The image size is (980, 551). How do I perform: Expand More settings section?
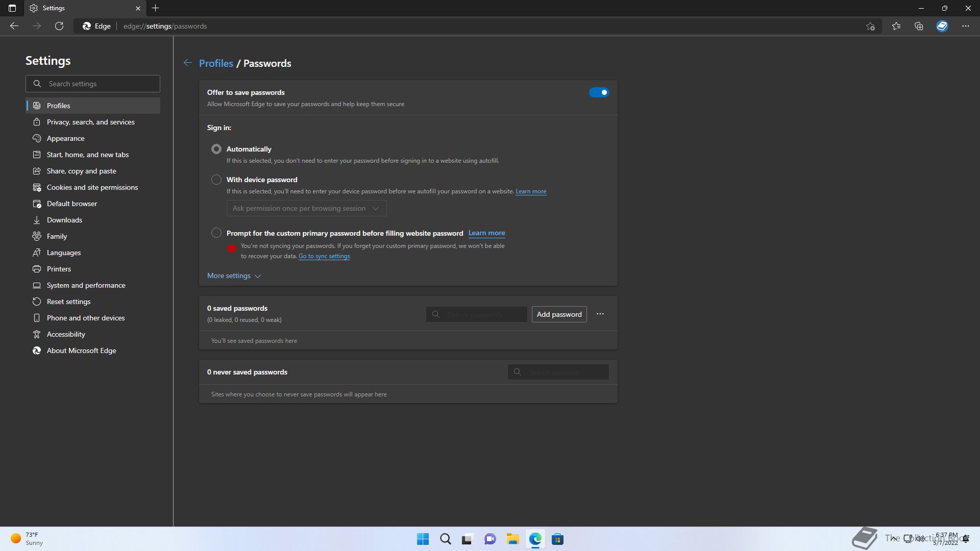pyautogui.click(x=234, y=275)
